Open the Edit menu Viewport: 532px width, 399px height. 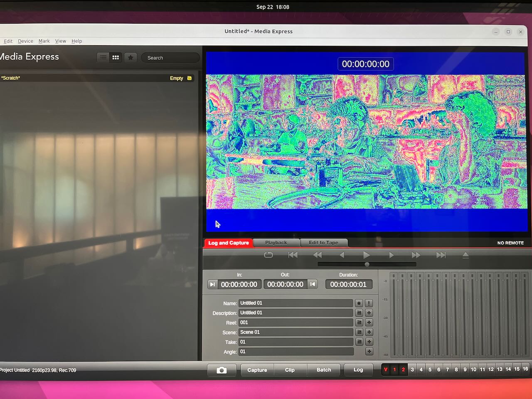coord(8,41)
